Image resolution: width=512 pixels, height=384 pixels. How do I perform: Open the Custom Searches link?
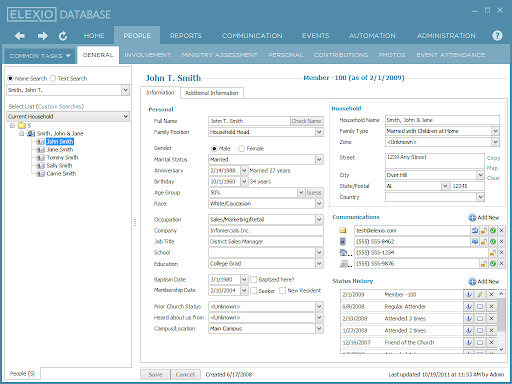60,106
